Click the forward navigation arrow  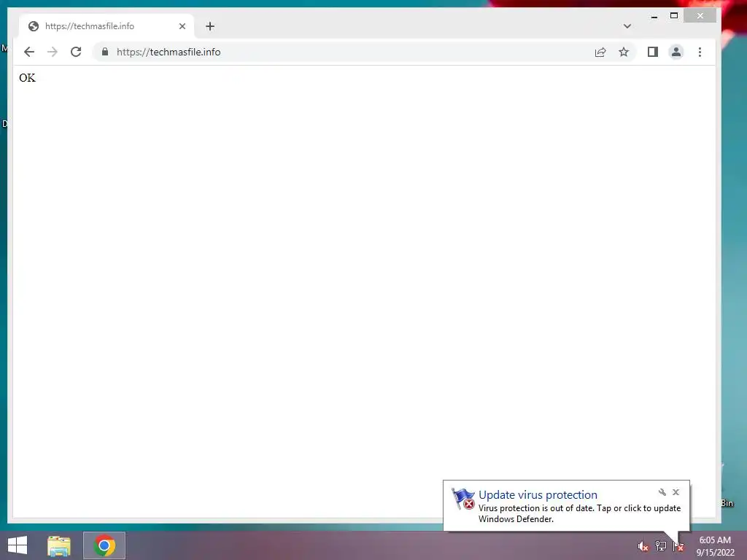pos(53,52)
